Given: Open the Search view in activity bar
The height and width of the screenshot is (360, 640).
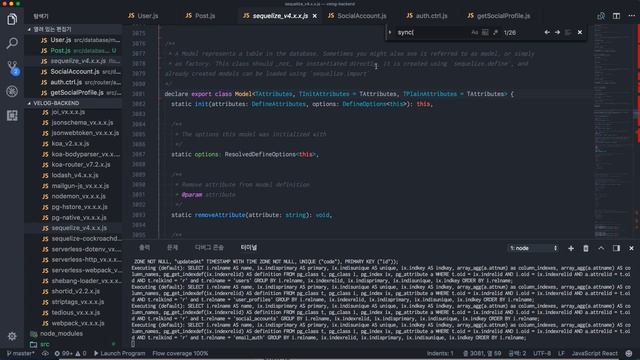Looking at the screenshot, I should pos(12,43).
